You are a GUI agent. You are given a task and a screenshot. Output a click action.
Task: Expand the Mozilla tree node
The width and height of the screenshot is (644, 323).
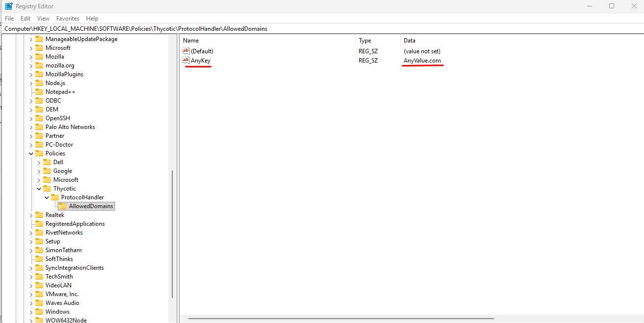(x=31, y=57)
